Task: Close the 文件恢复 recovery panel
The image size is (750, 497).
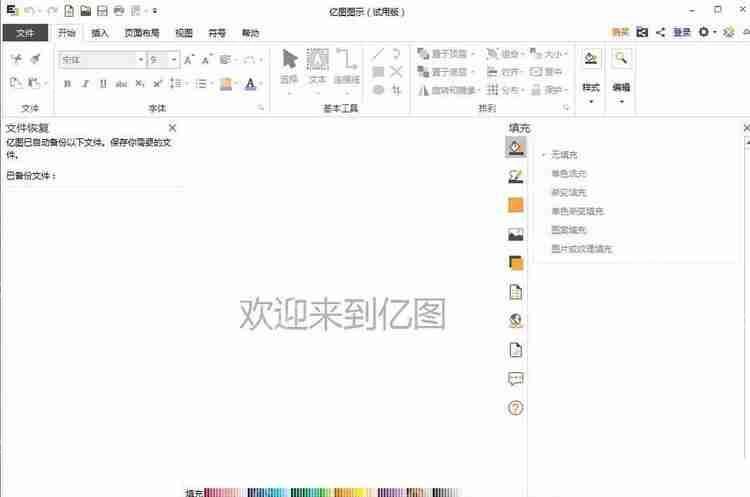Action: [x=173, y=128]
